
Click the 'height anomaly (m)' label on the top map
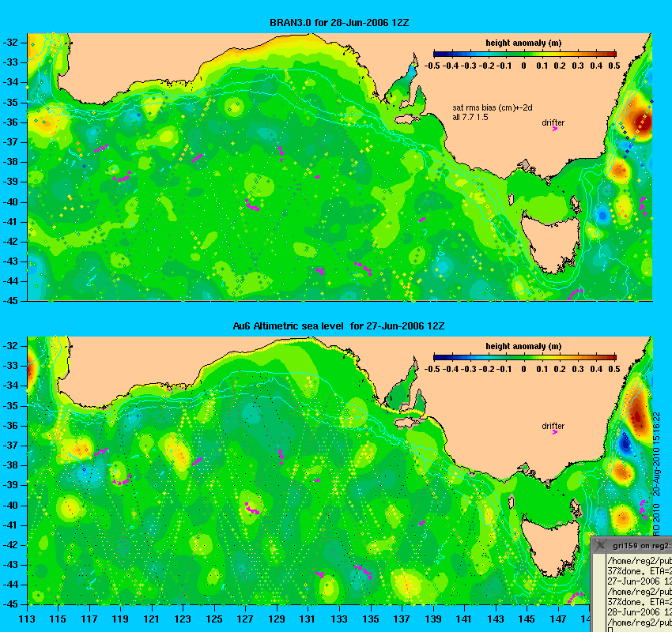[x=523, y=43]
